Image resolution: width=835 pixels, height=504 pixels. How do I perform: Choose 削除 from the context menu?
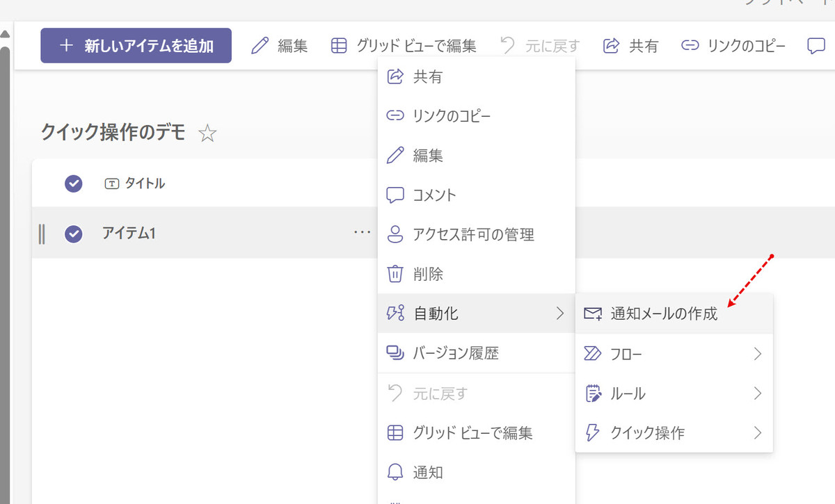click(x=477, y=275)
